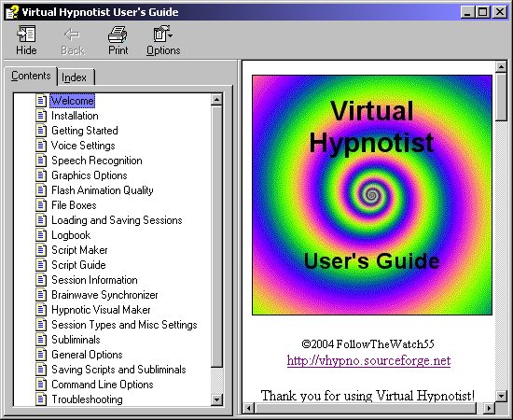The width and height of the screenshot is (513, 420).
Task: Click the Back arrow toolbar icon
Action: 72,35
